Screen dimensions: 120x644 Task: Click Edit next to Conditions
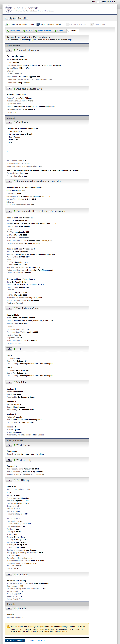[9, 122]
